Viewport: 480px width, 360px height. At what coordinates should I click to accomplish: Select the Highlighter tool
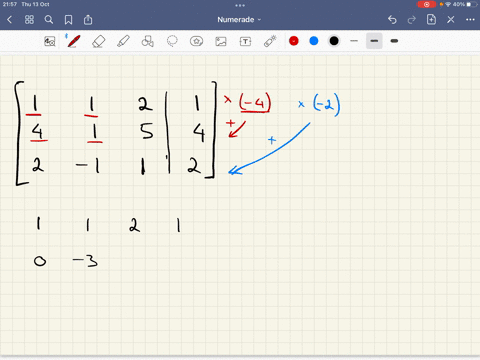123,41
